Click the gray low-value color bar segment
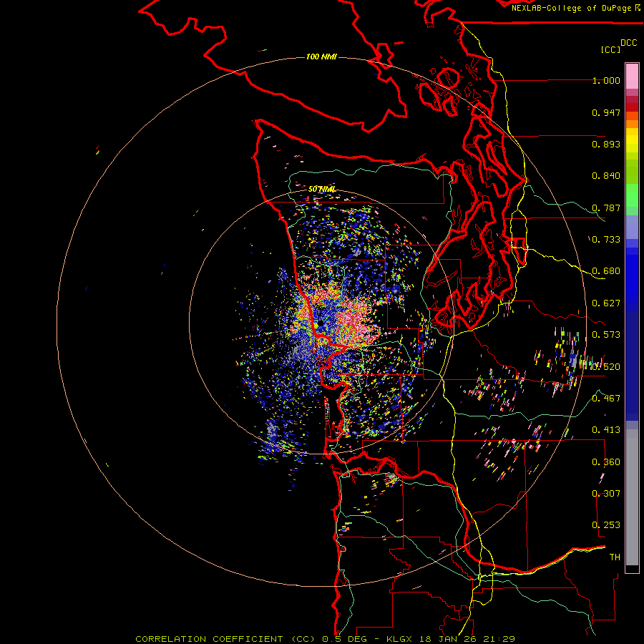Screen dimensions: 644x644 pos(632,497)
